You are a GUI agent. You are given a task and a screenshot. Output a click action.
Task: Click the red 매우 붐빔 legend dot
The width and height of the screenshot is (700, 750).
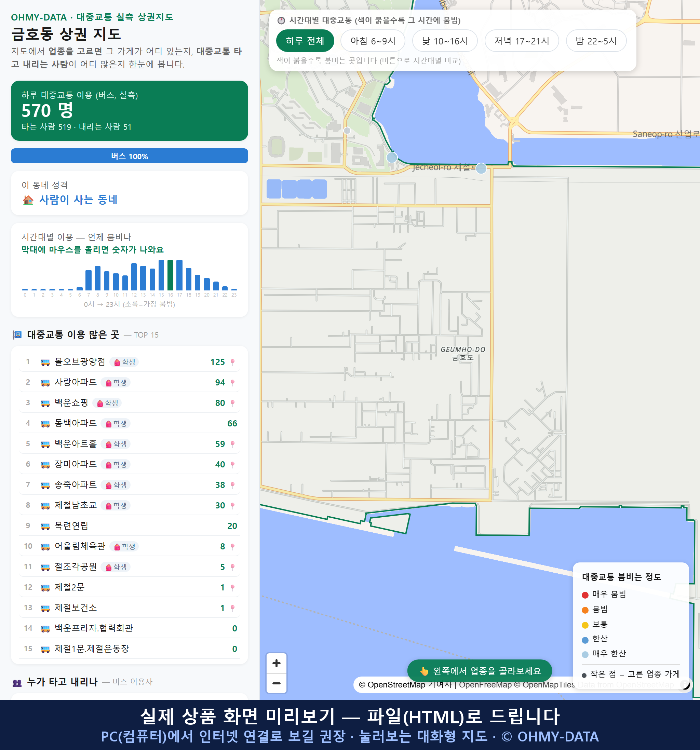click(585, 595)
